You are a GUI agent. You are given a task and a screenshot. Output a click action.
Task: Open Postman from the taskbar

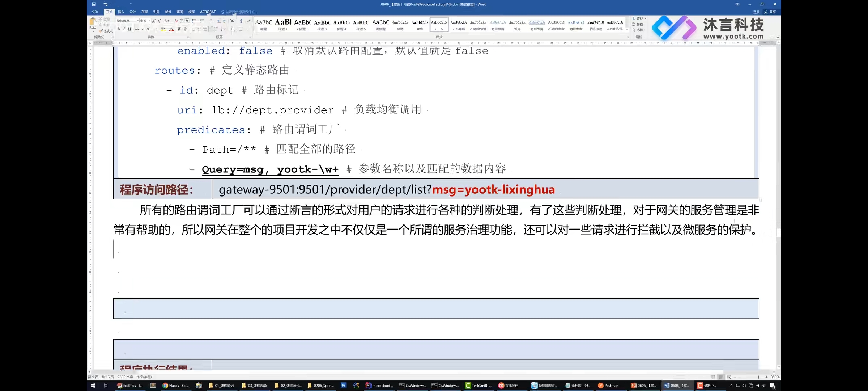tap(608, 386)
